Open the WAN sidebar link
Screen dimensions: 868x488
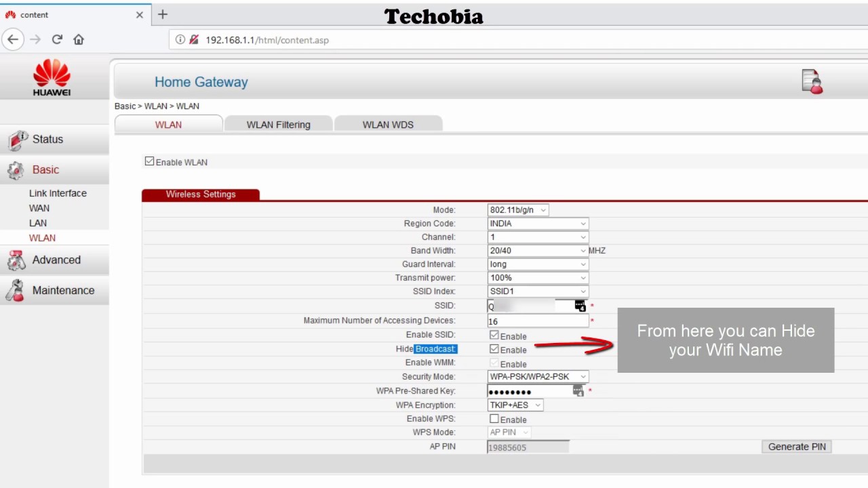coord(39,208)
